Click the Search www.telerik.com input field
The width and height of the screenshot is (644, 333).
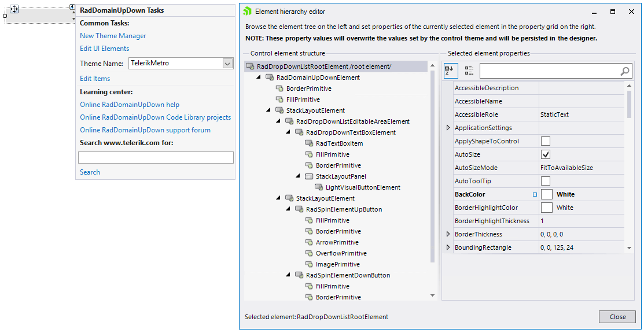click(156, 157)
